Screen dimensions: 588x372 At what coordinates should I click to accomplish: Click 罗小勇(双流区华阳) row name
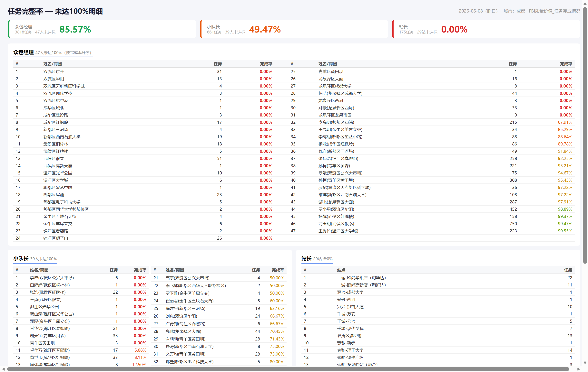336,209
